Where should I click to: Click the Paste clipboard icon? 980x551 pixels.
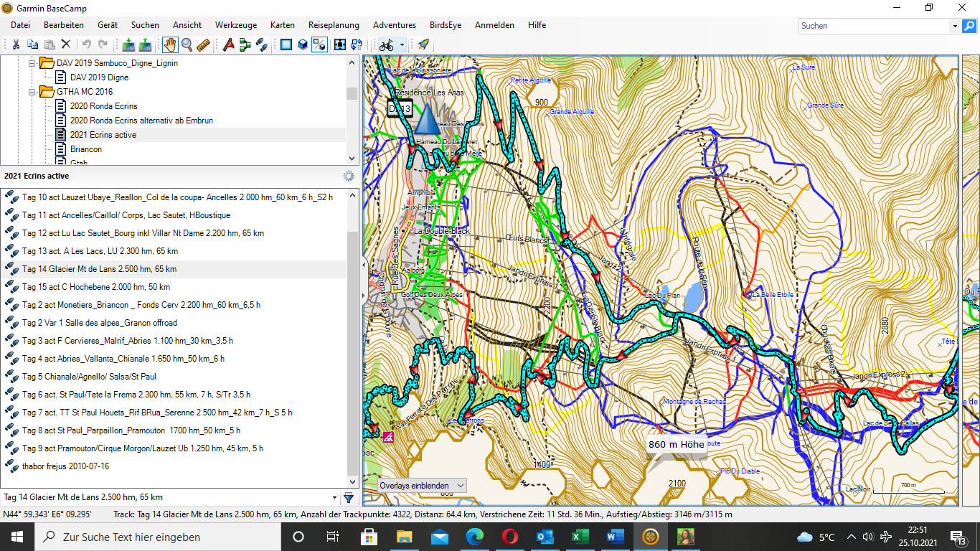point(50,44)
